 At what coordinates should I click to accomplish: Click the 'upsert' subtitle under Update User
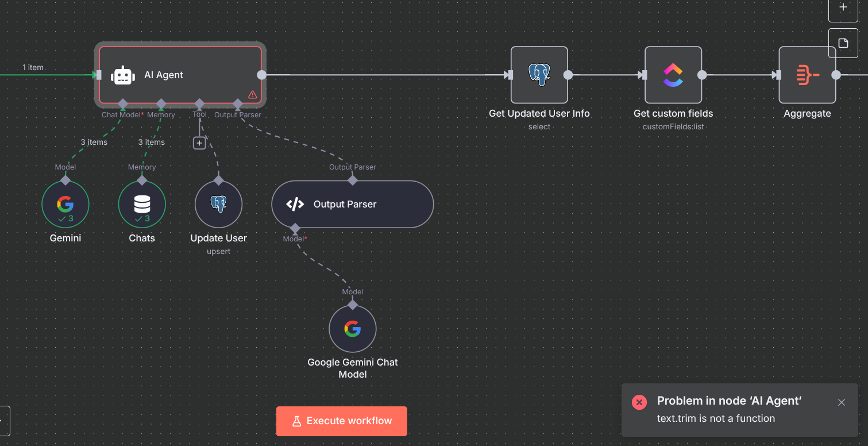[218, 251]
